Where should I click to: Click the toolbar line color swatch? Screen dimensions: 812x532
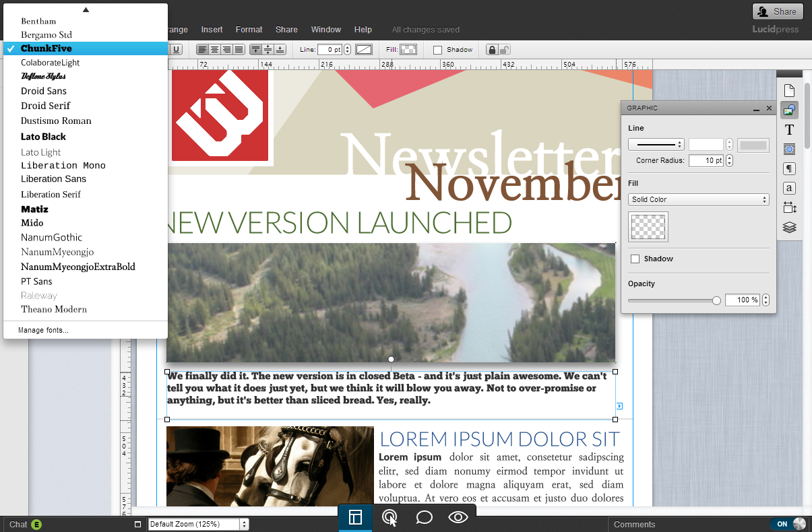click(364, 49)
